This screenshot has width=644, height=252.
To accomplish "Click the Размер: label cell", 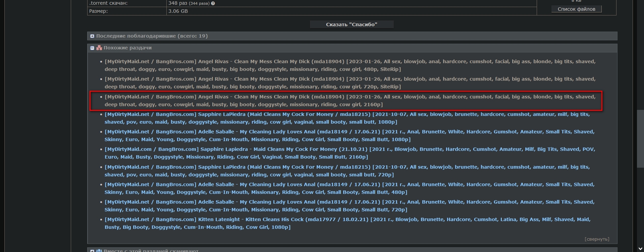I will click(127, 11).
